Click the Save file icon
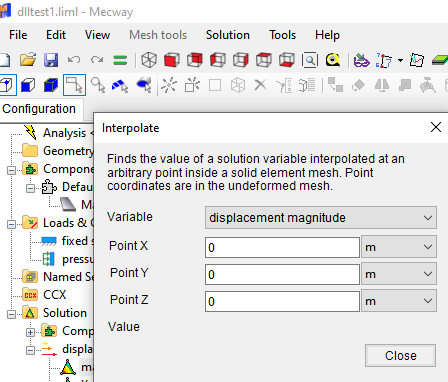Screen dimensions: 448x382 coord(51,60)
